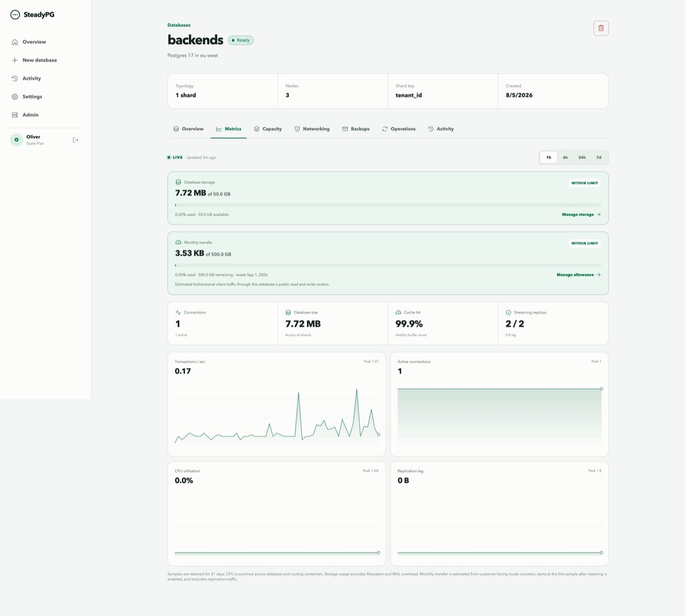The height and width of the screenshot is (616, 685).
Task: Delete database using trash icon
Action: [601, 28]
